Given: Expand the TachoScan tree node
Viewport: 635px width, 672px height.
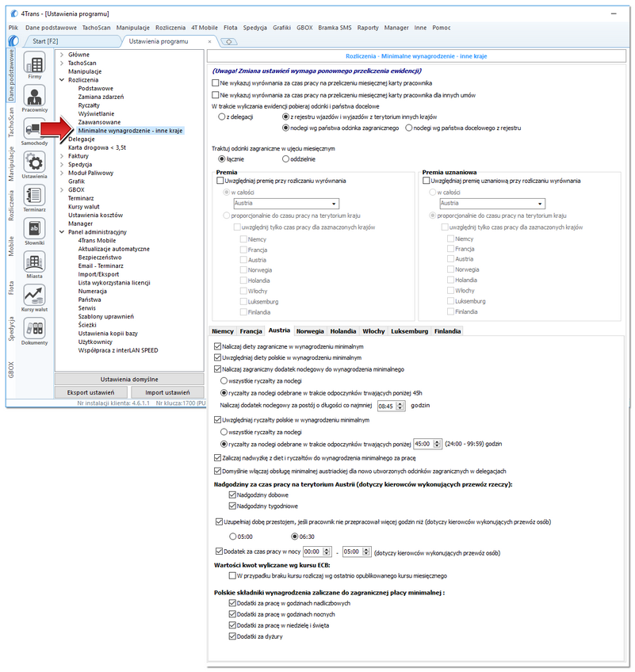Looking at the screenshot, I should [x=62, y=63].
